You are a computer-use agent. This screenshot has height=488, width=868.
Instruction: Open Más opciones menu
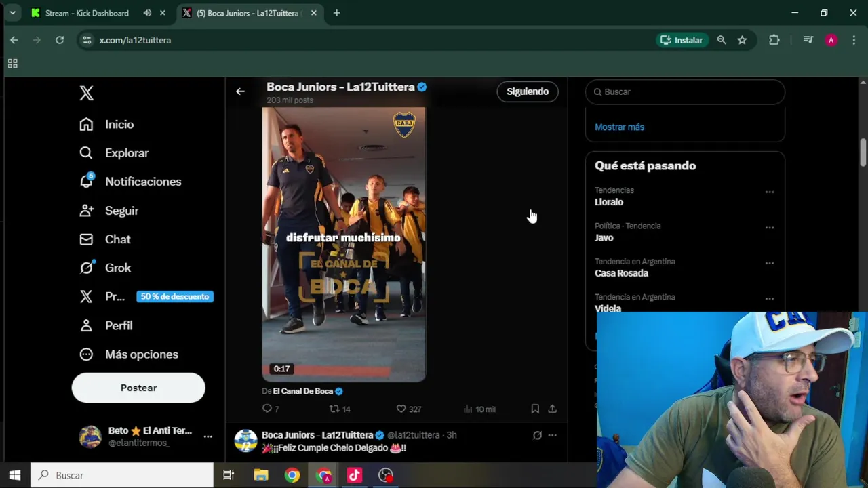point(128,354)
